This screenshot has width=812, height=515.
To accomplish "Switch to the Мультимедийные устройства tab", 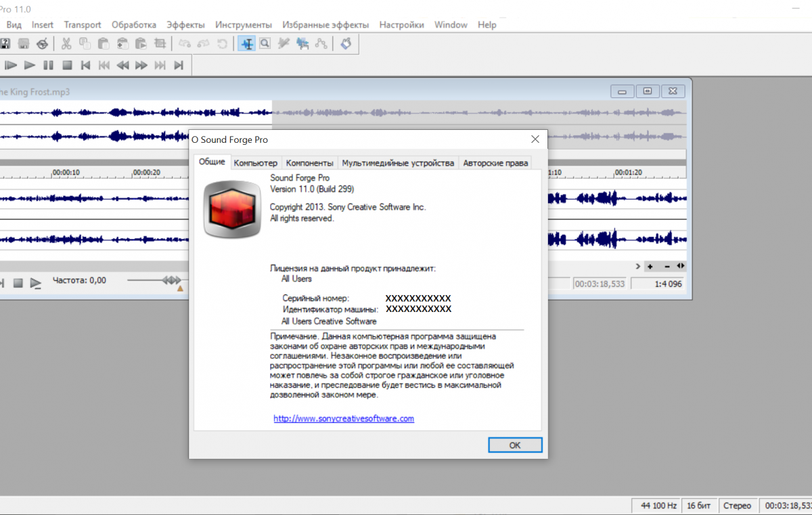I will click(398, 163).
